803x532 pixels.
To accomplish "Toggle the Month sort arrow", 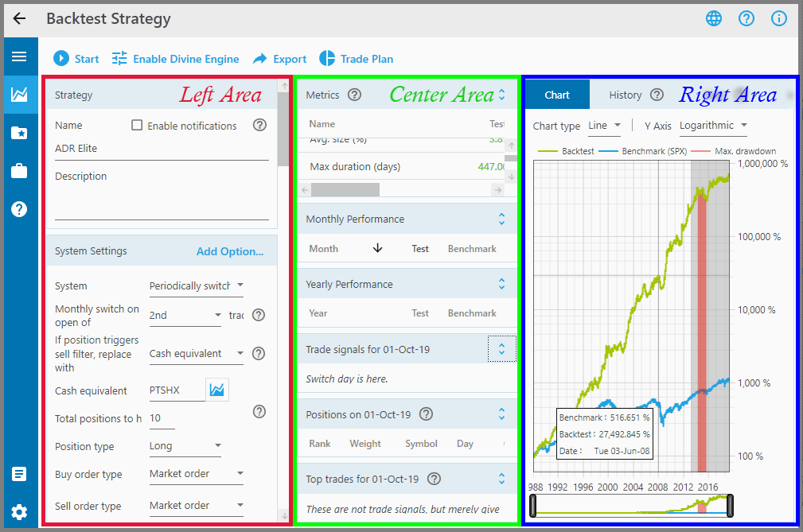I will [x=377, y=249].
